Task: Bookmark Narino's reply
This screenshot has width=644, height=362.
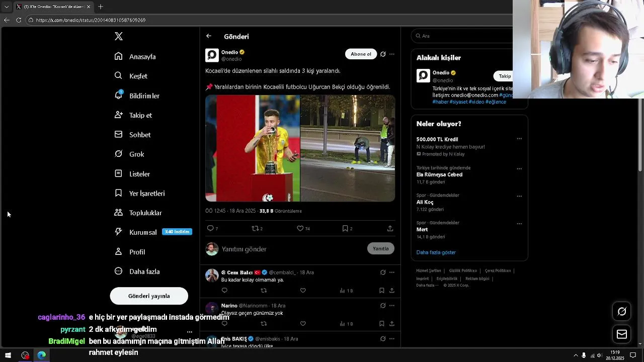Action: (382, 324)
